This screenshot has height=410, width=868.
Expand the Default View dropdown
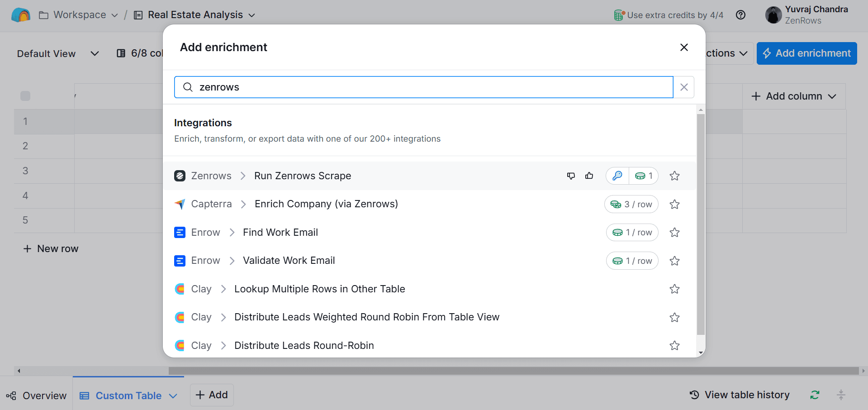(x=58, y=53)
